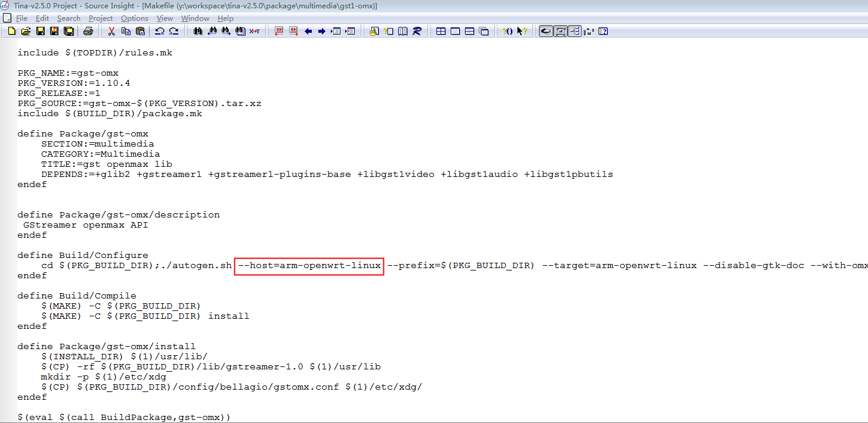Click the Replace X to Y icon
This screenshot has height=423, width=868.
[255, 31]
